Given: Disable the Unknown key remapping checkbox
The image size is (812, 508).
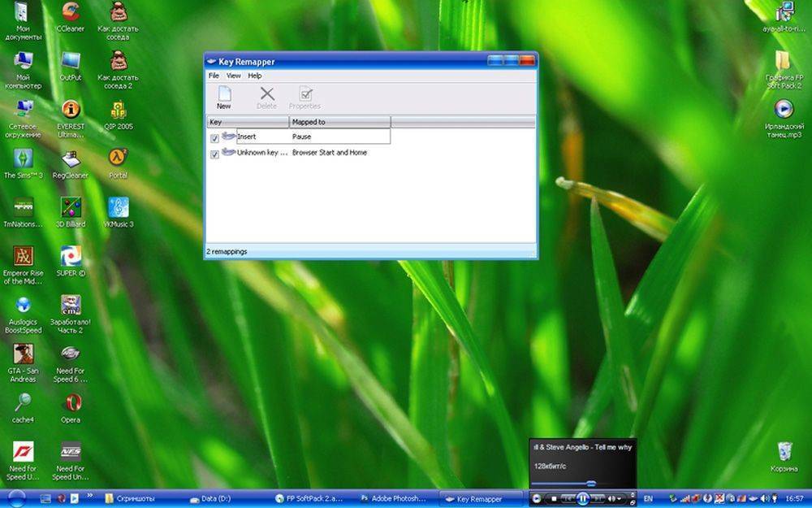Looking at the screenshot, I should pyautogui.click(x=214, y=154).
